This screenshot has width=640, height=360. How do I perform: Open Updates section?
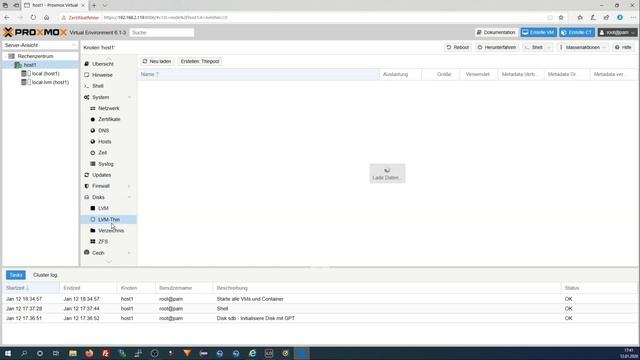101,175
